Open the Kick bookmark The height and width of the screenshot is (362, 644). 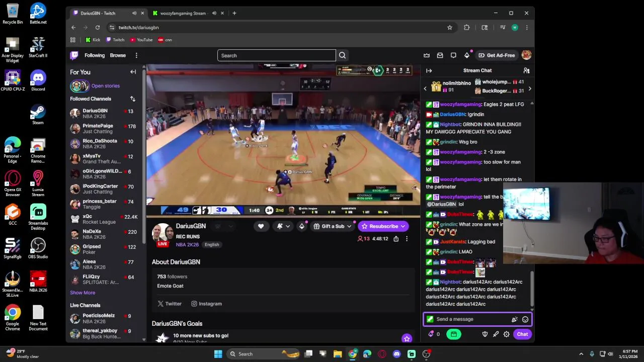(x=93, y=40)
